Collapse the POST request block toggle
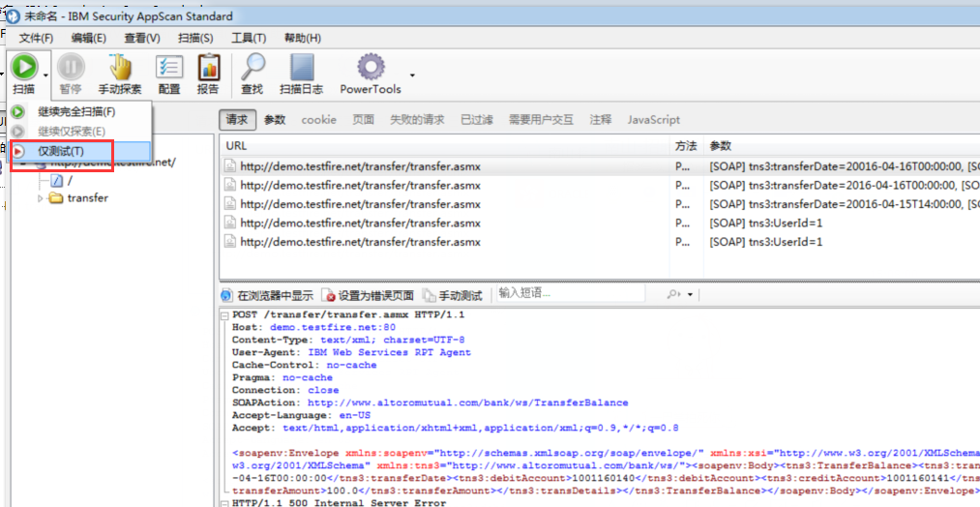Image resolution: width=980 pixels, height=507 pixels. pyautogui.click(x=224, y=314)
